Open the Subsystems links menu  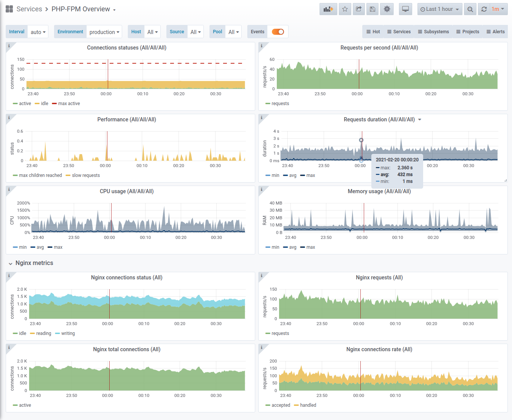433,32
